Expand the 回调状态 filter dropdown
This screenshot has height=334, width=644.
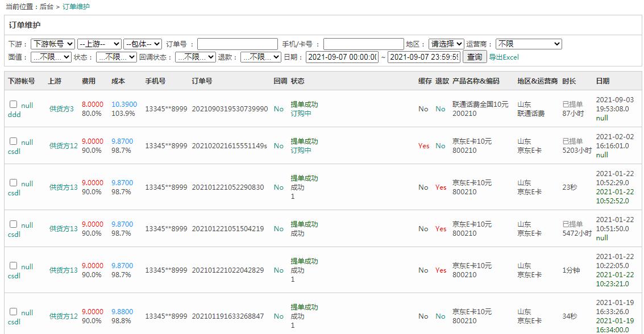coord(196,57)
